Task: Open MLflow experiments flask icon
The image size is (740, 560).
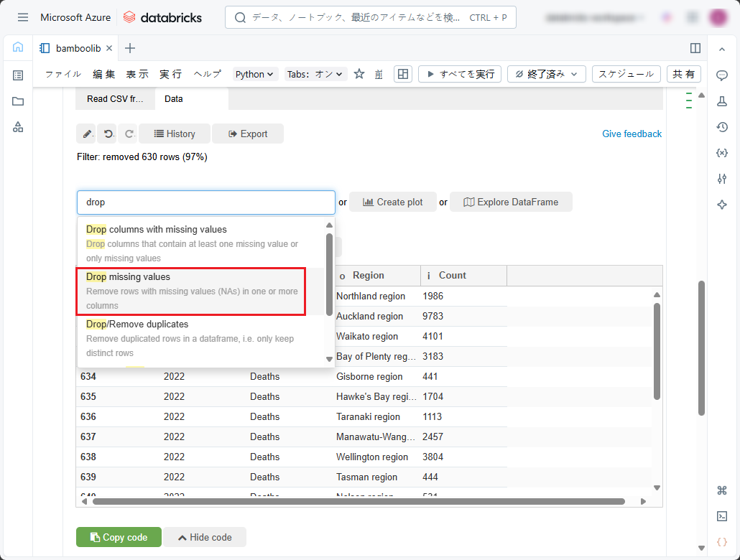Action: tap(722, 101)
